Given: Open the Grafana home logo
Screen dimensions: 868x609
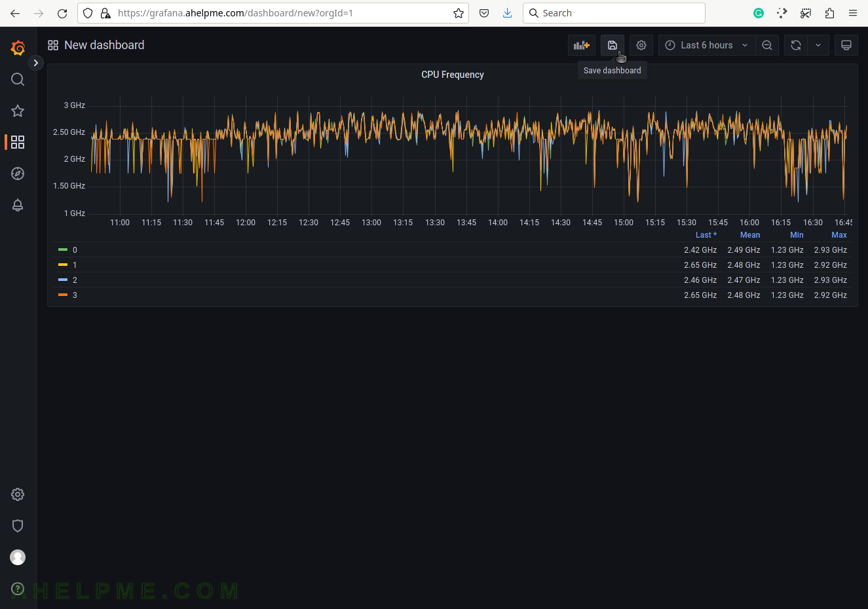Looking at the screenshot, I should tap(18, 48).
